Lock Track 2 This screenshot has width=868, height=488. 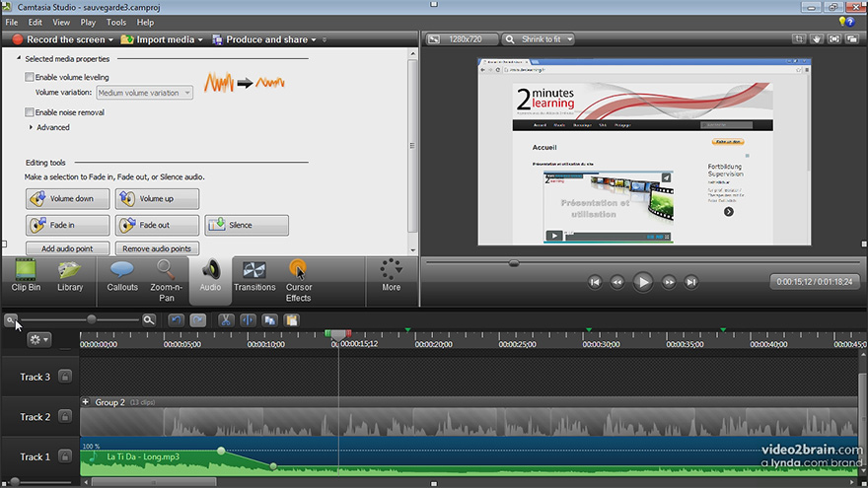point(65,417)
